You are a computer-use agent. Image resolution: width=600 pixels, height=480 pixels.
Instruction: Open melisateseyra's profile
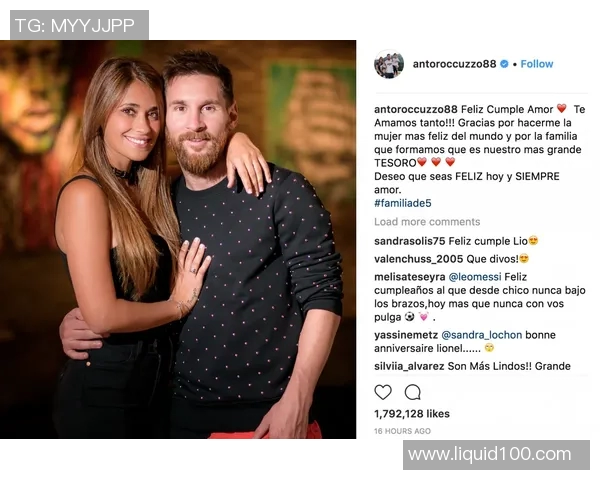click(409, 277)
